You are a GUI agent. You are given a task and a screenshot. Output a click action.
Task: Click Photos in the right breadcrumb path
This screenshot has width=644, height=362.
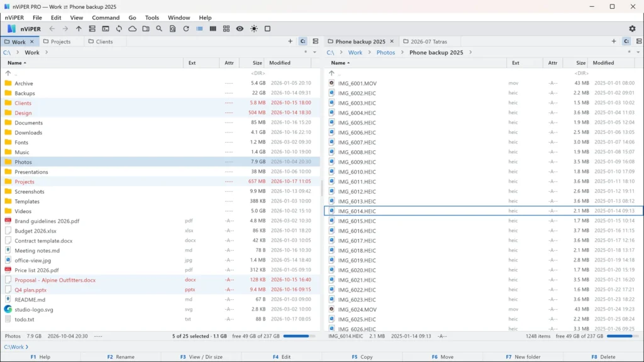click(386, 53)
